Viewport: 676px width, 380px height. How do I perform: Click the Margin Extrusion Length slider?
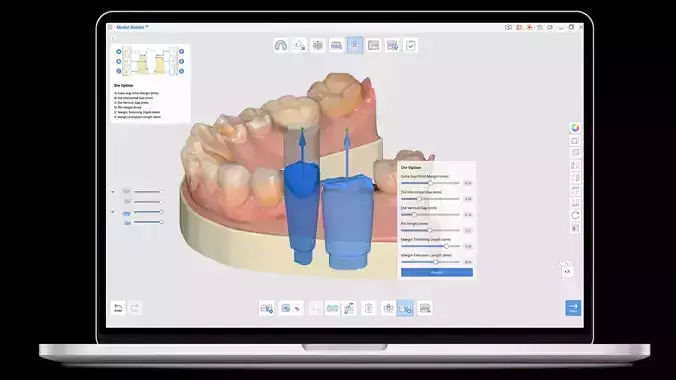(x=430, y=262)
